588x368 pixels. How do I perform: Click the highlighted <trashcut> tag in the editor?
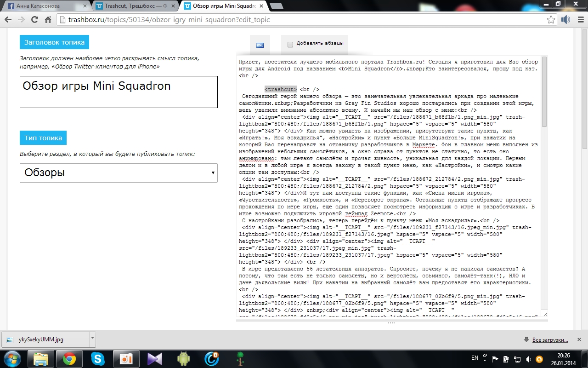(x=281, y=89)
